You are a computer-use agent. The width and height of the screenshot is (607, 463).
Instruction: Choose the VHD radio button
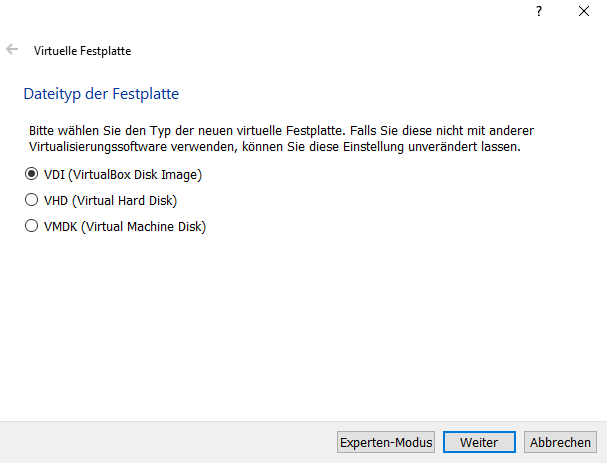31,200
